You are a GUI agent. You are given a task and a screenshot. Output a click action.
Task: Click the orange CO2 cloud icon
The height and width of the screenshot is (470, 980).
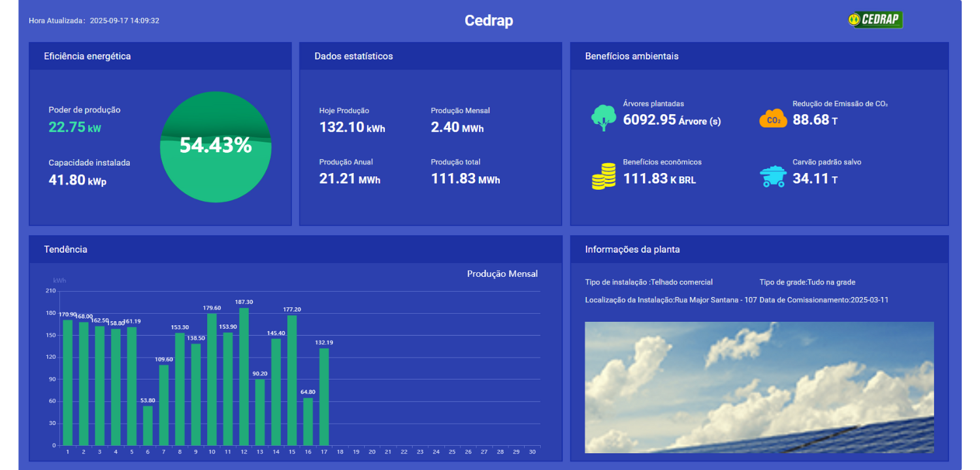(x=773, y=119)
